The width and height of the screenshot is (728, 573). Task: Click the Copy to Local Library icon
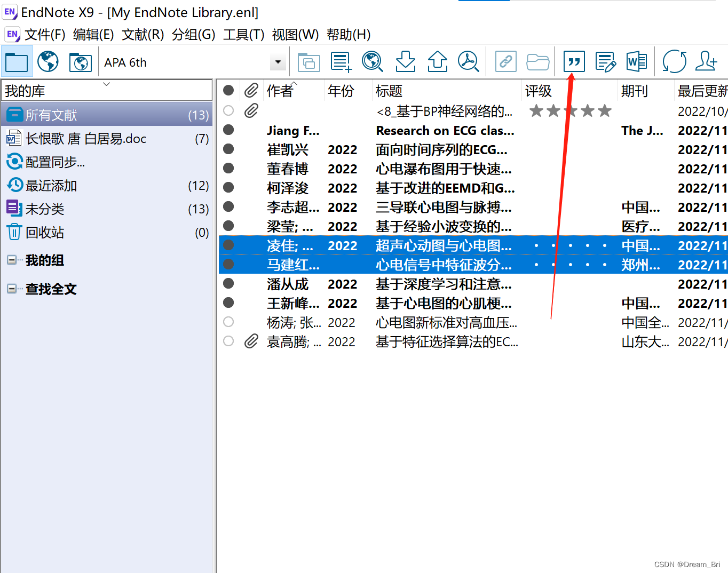click(308, 62)
